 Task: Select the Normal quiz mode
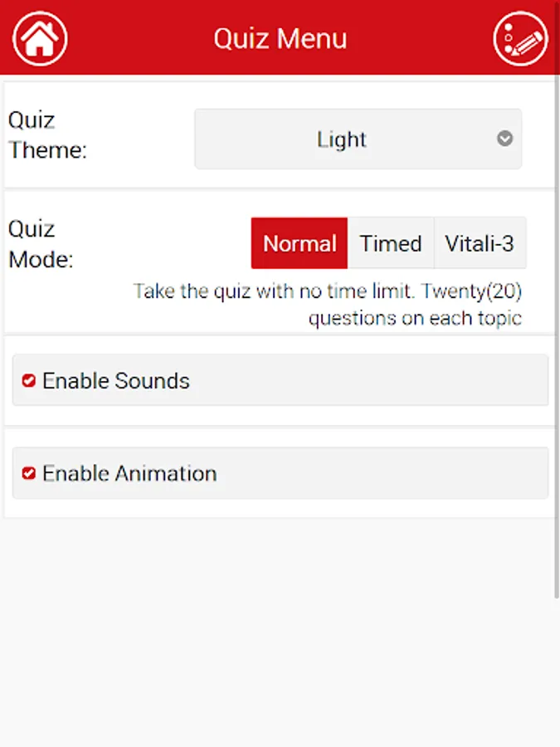tap(299, 243)
